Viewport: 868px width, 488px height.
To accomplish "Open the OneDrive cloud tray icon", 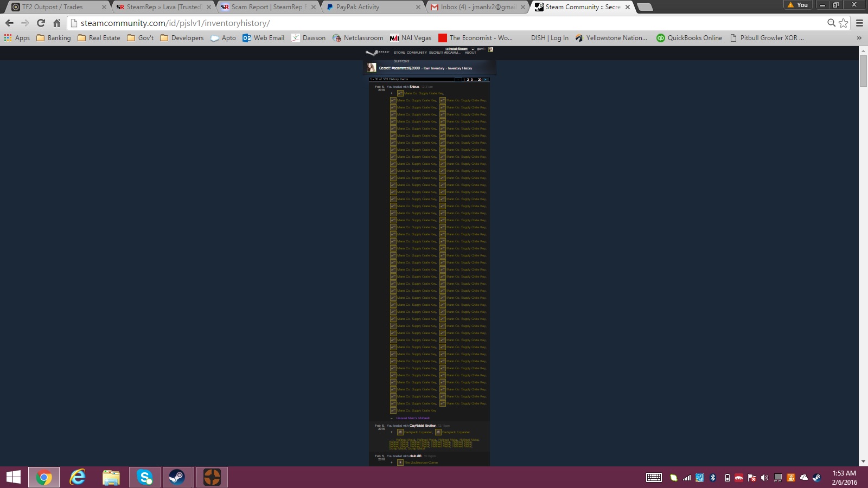I will (x=804, y=478).
